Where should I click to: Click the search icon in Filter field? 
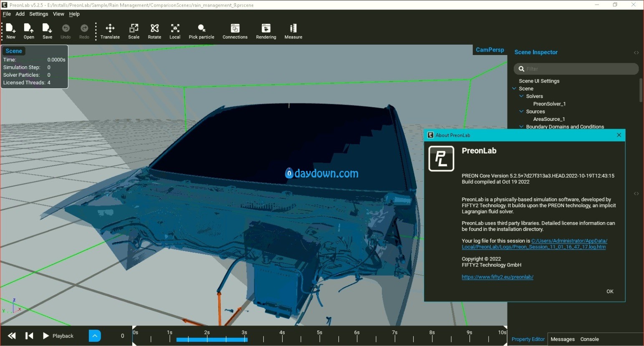tap(521, 69)
